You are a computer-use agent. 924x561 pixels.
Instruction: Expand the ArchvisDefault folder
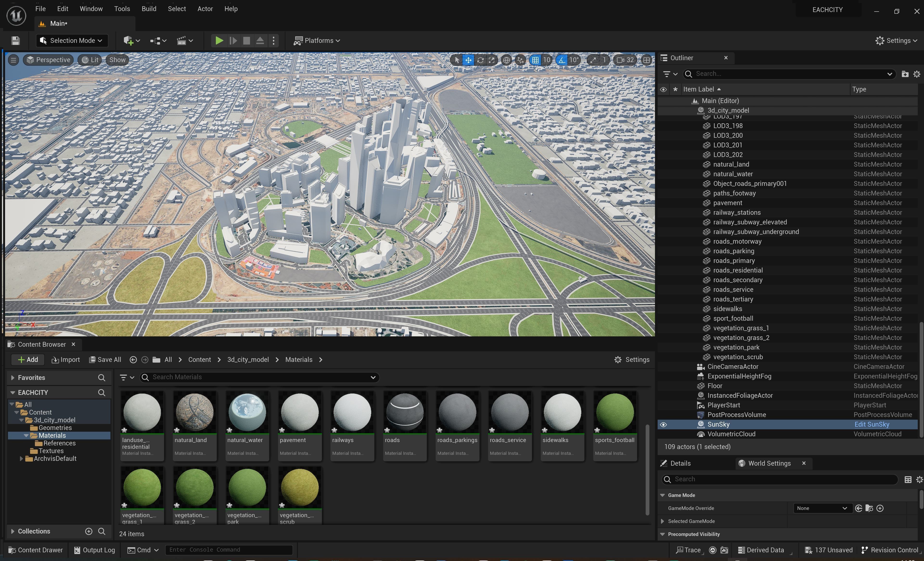point(21,459)
